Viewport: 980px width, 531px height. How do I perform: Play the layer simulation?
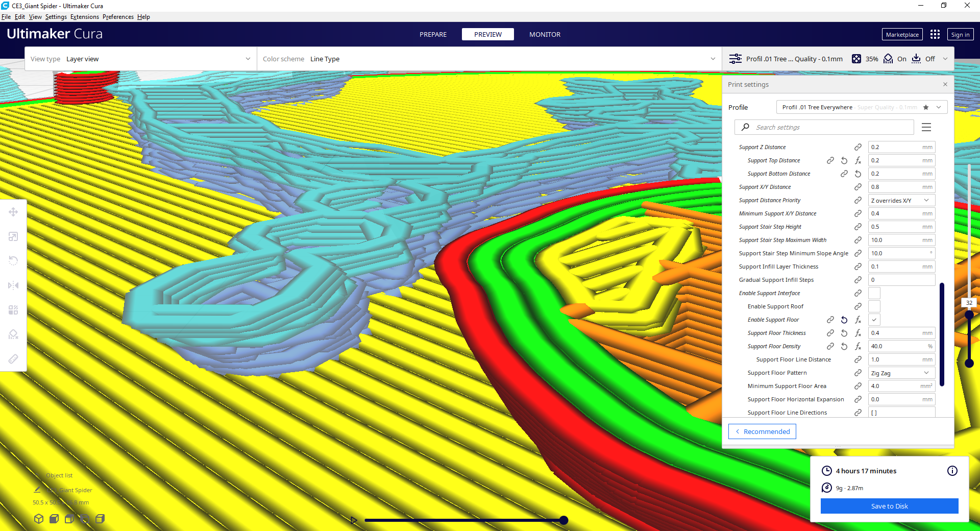pyautogui.click(x=354, y=520)
